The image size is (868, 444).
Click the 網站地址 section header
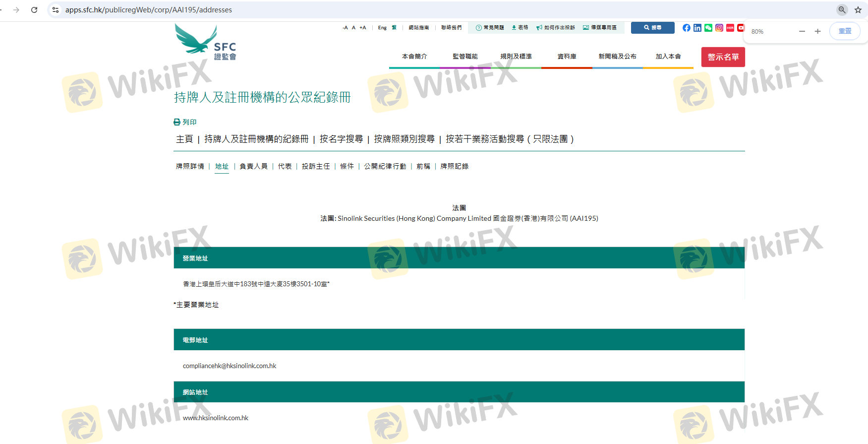(x=459, y=392)
